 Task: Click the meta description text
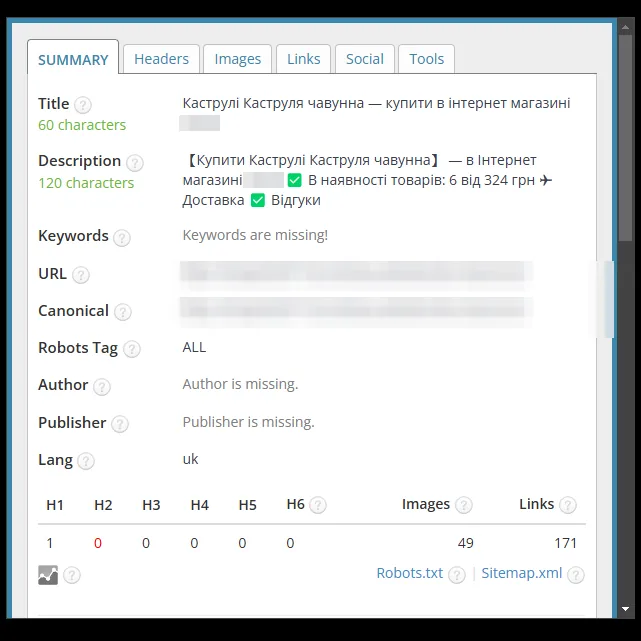tap(367, 180)
